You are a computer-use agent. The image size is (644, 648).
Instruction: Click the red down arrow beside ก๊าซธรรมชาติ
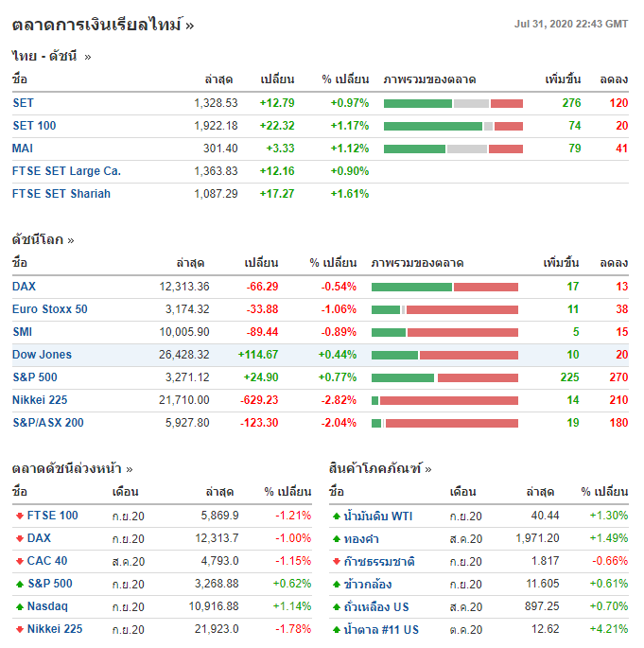[336, 561]
